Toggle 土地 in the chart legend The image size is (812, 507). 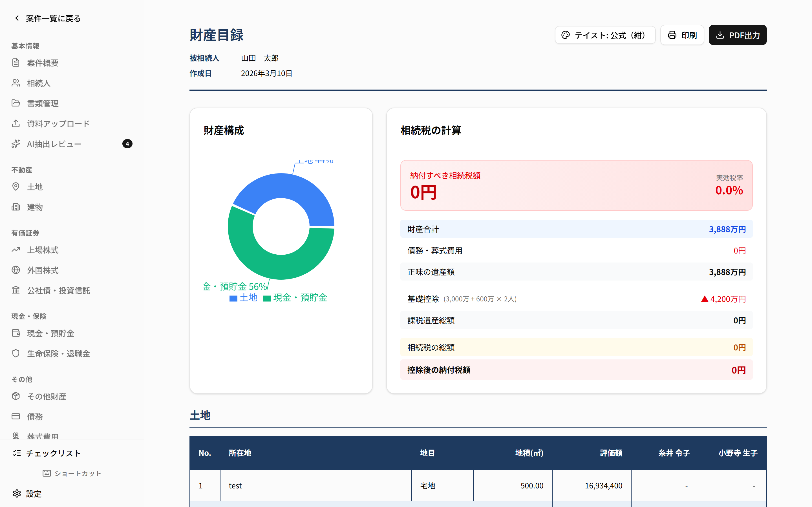point(243,298)
